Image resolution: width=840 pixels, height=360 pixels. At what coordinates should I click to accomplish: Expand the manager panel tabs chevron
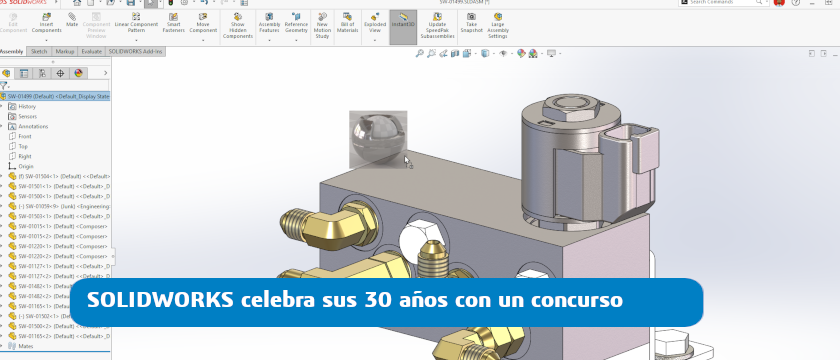pyautogui.click(x=106, y=73)
